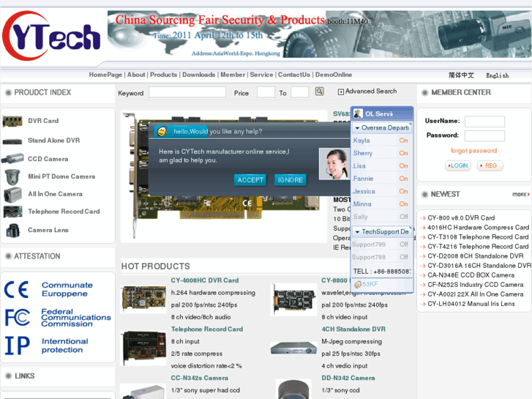Click the search magnifier icon
This screenshot has width=532, height=399.
click(319, 92)
